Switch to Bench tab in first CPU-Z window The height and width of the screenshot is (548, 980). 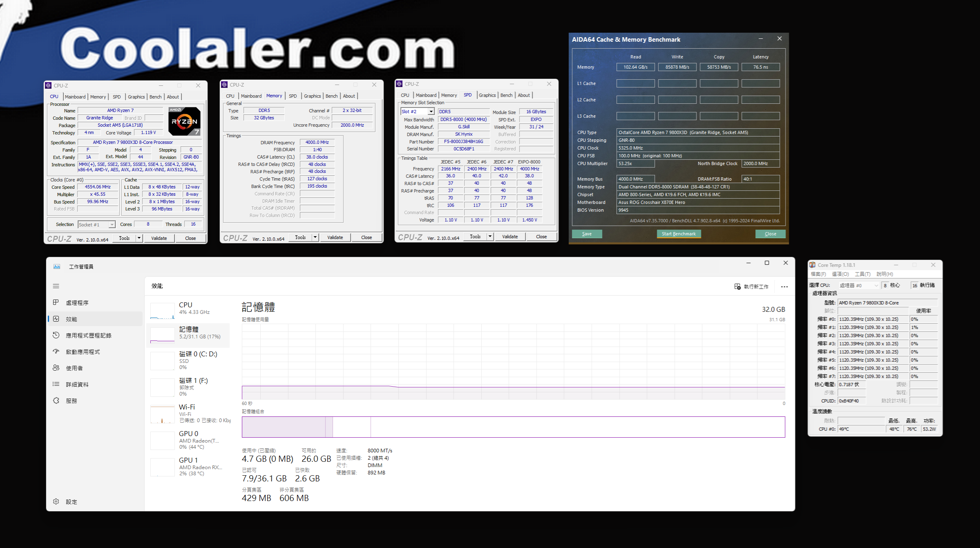coord(155,97)
